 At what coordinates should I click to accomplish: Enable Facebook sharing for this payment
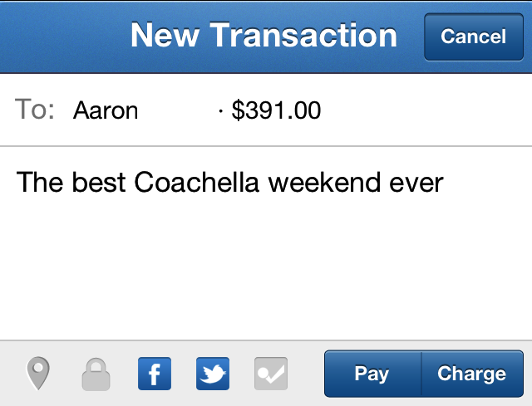(154, 374)
